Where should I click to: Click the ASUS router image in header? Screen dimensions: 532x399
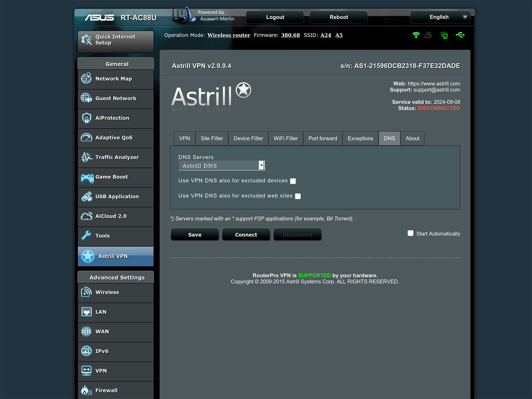[x=184, y=15]
